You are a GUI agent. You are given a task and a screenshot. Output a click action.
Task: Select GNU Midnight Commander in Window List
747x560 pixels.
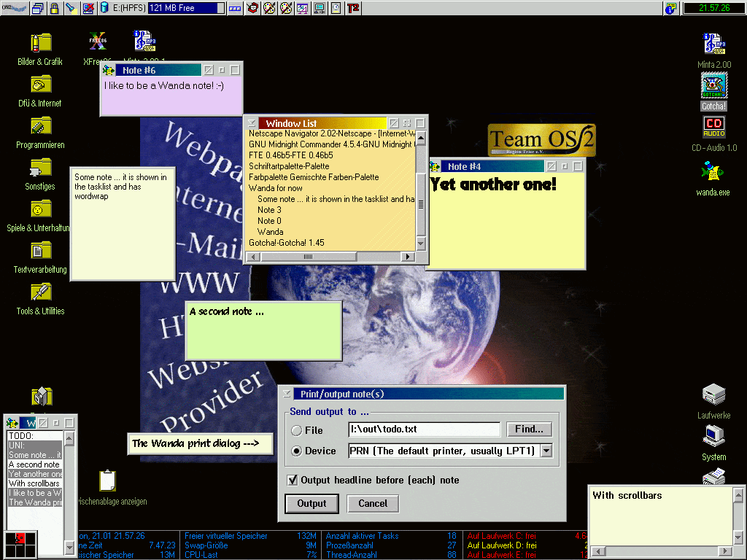click(331, 144)
